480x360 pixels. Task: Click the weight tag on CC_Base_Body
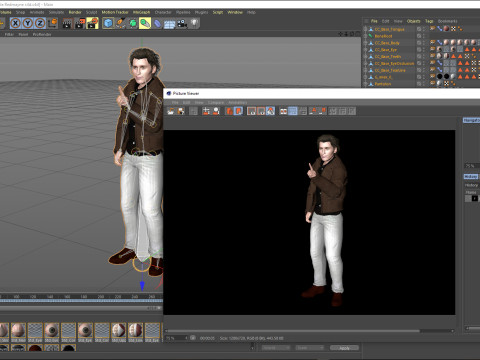point(440,42)
